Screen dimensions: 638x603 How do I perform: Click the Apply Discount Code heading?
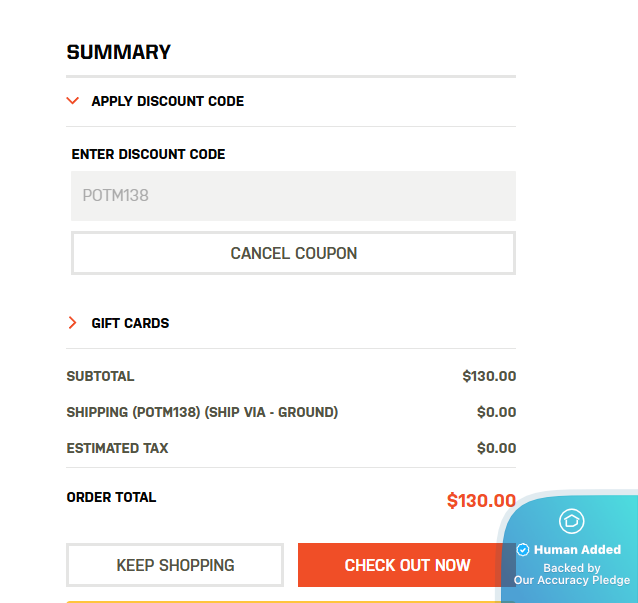point(167,101)
